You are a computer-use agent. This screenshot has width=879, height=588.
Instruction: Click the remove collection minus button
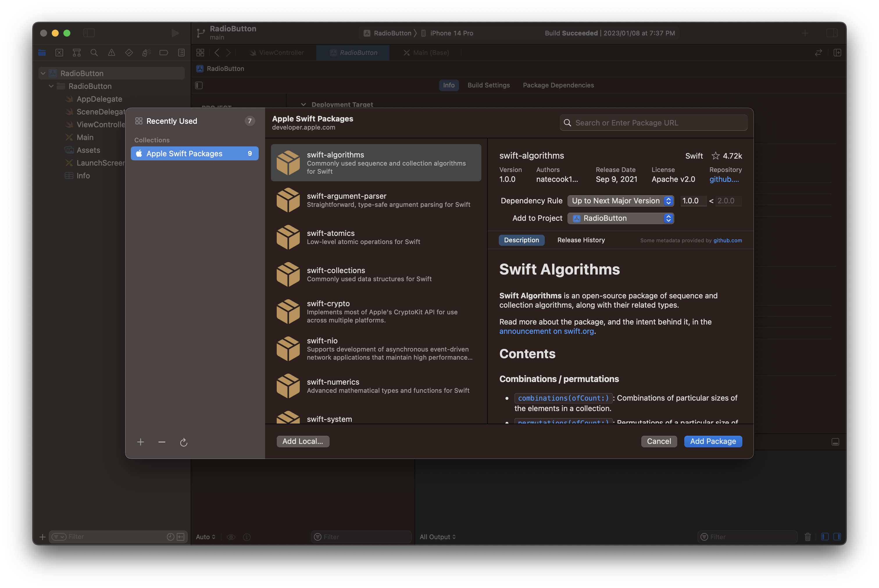(x=162, y=442)
